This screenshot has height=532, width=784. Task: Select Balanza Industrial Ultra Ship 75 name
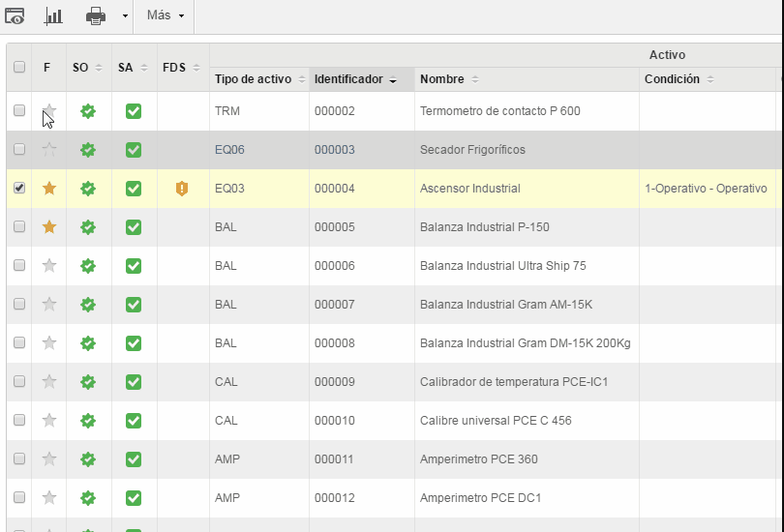click(x=503, y=266)
